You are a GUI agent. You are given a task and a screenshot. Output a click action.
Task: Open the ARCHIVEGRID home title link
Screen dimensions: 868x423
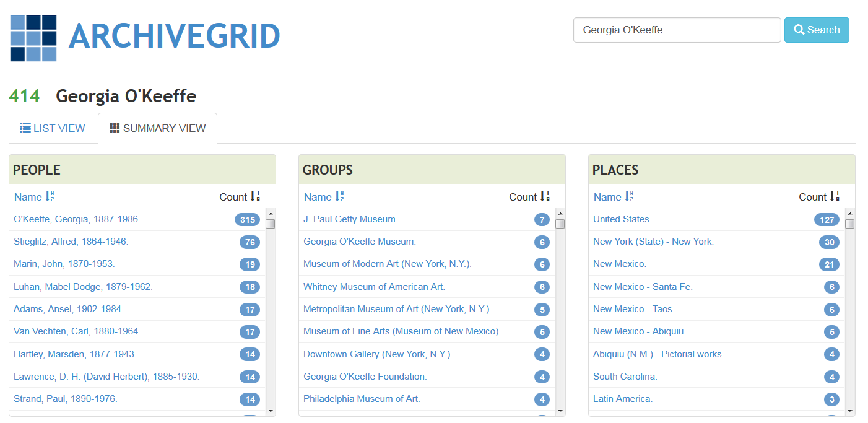(175, 36)
